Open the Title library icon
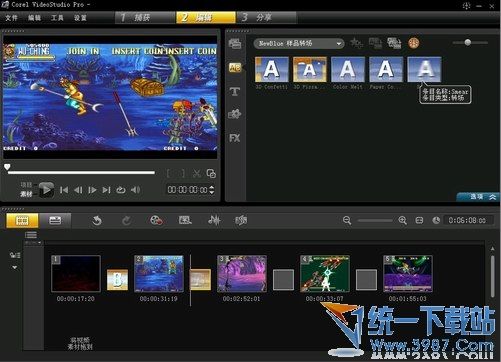This screenshot has width=501, height=362. tap(235, 91)
